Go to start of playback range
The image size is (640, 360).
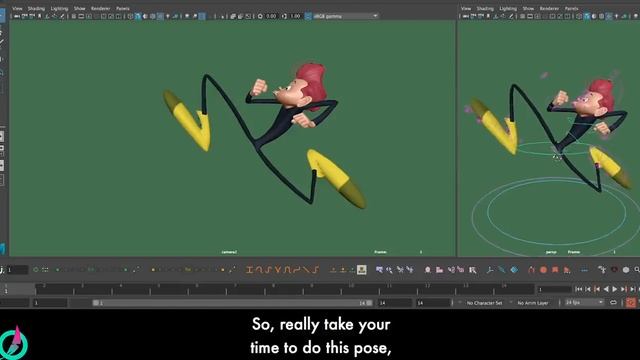(x=578, y=289)
